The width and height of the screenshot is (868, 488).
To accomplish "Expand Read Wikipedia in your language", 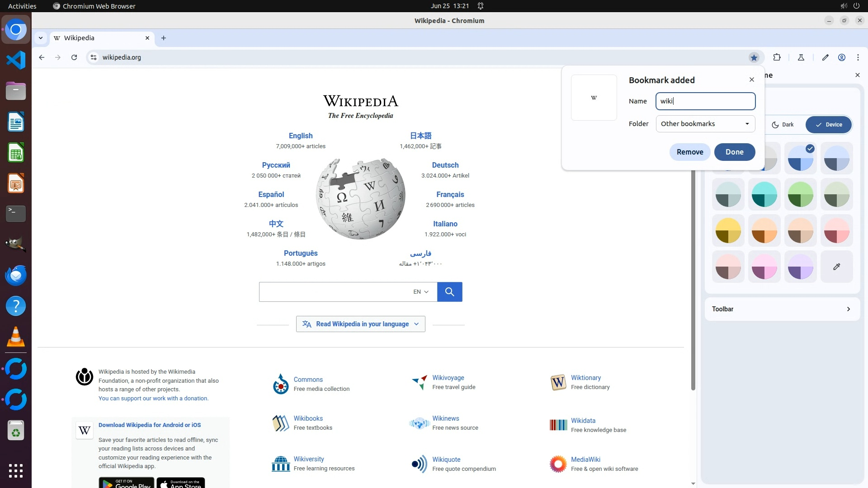I will [x=360, y=324].
